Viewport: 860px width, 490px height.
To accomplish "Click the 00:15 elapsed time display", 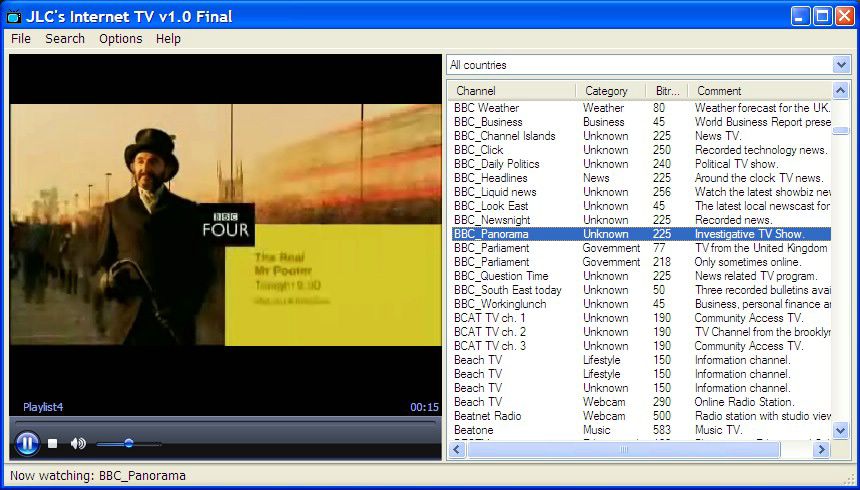I will click(425, 407).
